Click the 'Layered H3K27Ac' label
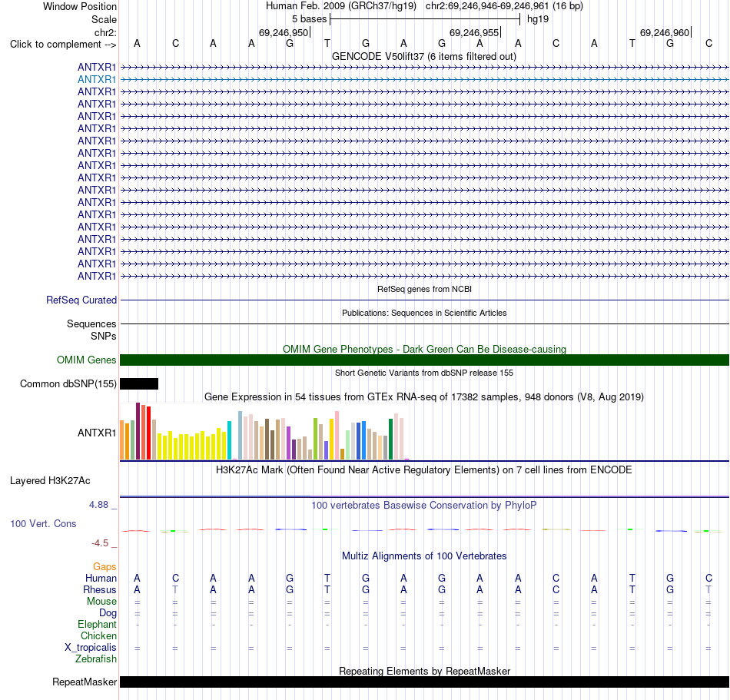Screen dimensions: 730x700 click(50, 481)
